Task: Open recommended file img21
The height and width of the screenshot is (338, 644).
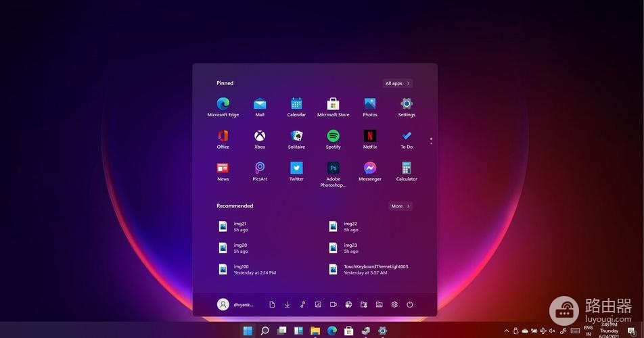Action: [x=233, y=226]
